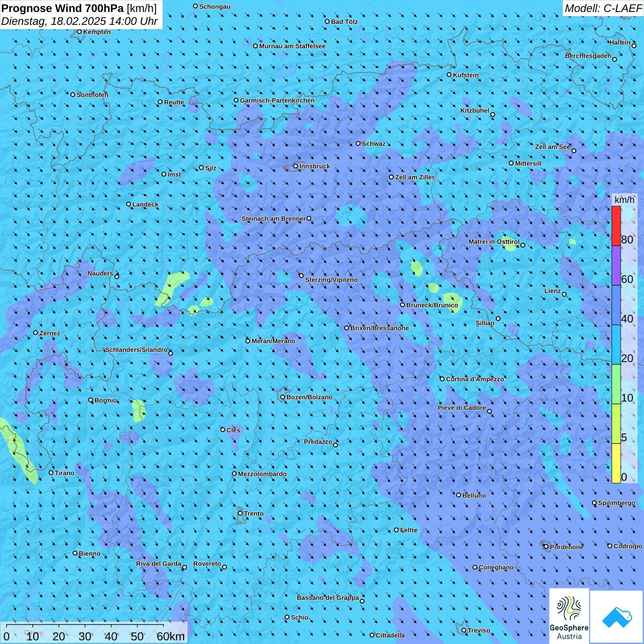Click the Bruneck/Brunico marker

pyautogui.click(x=402, y=305)
